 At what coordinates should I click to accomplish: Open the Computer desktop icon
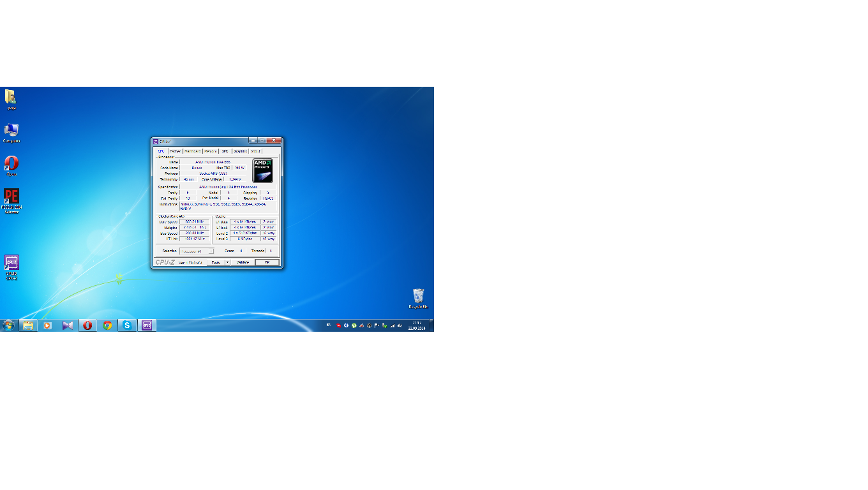coord(11,133)
